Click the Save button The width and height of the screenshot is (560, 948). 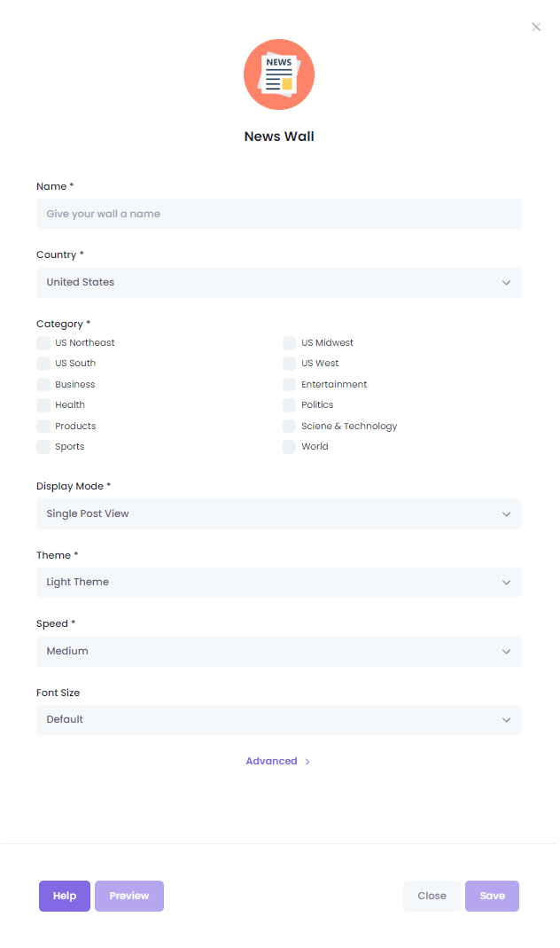coord(493,896)
